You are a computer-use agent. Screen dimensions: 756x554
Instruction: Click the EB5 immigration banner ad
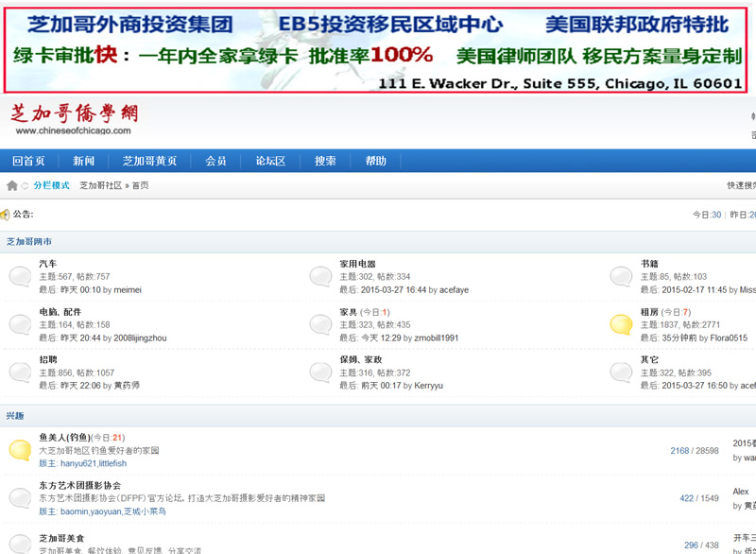(x=378, y=47)
